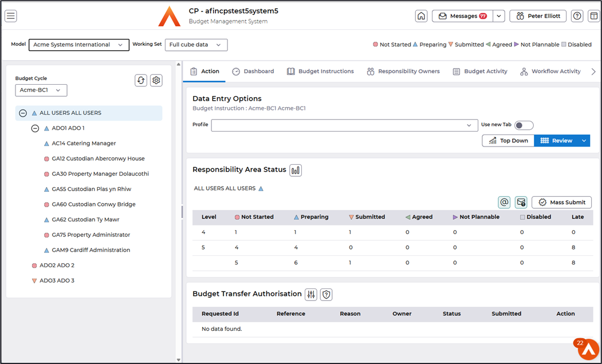Collapse the ADO1 ADO 1 node

35,129
